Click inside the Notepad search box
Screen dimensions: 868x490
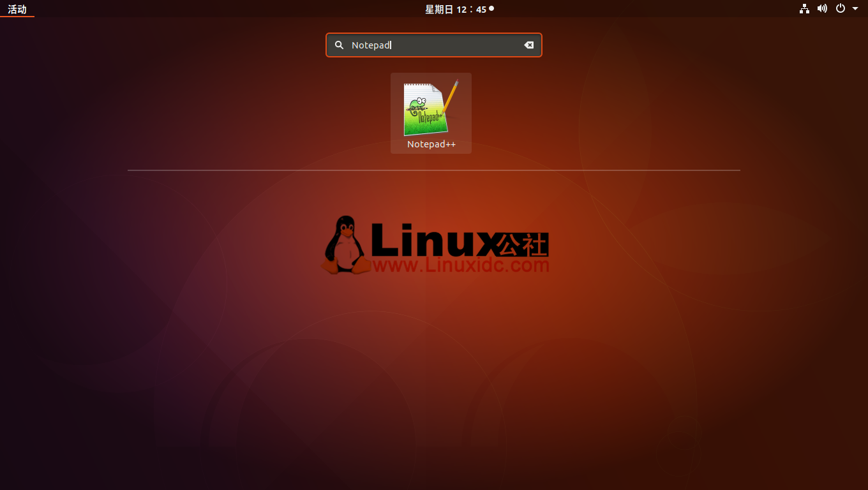[x=434, y=45]
